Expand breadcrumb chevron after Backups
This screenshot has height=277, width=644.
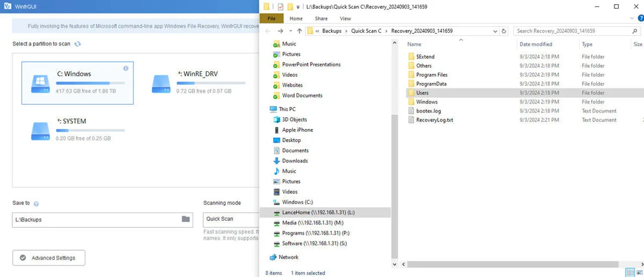346,31
